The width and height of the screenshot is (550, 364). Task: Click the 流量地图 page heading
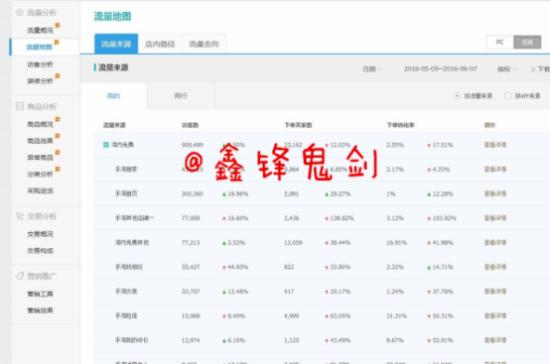click(x=113, y=16)
